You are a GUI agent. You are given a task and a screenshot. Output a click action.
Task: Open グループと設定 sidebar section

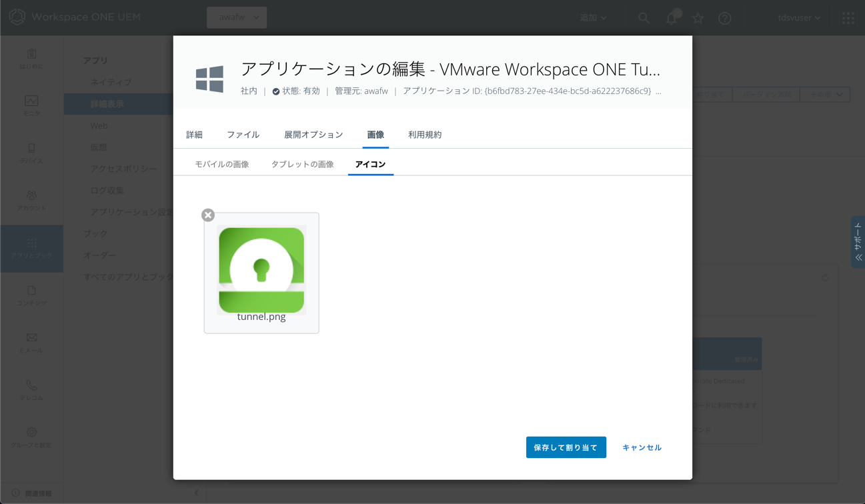(x=31, y=437)
